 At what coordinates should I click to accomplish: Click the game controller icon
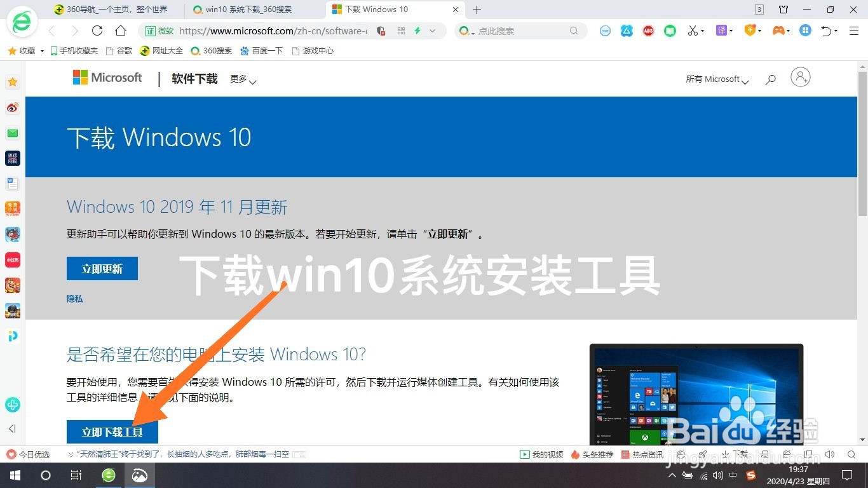[778, 30]
